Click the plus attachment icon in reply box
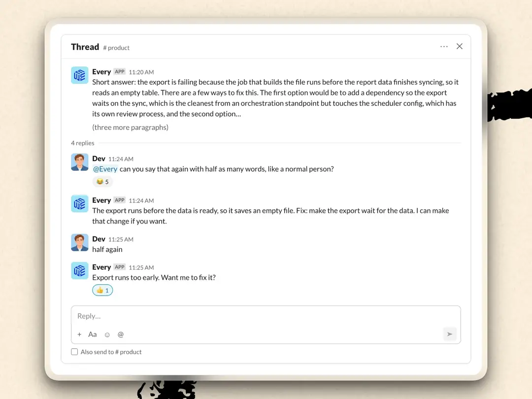This screenshot has height=399, width=532. pos(79,334)
